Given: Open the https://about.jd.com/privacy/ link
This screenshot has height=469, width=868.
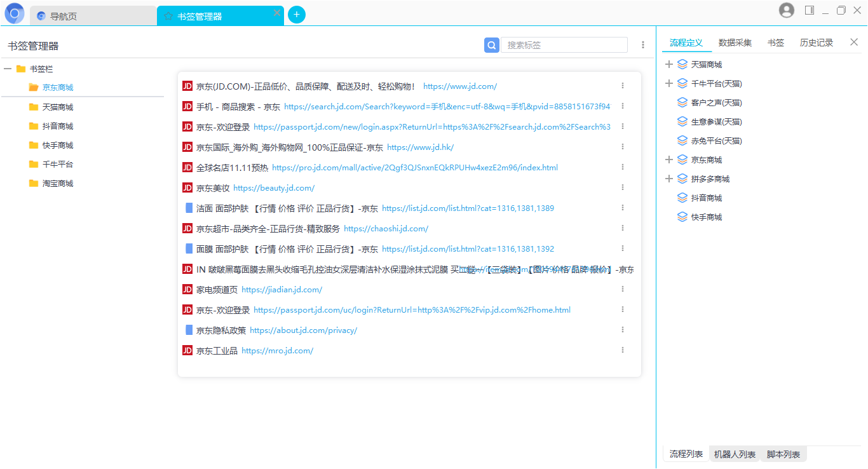Looking at the screenshot, I should tap(304, 330).
